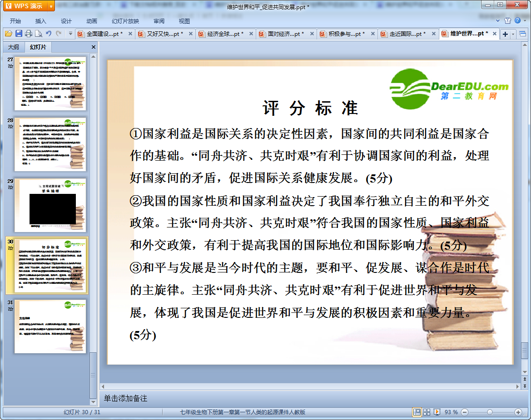Select slide 27 thumbnail
531x420 pixels.
(50, 84)
